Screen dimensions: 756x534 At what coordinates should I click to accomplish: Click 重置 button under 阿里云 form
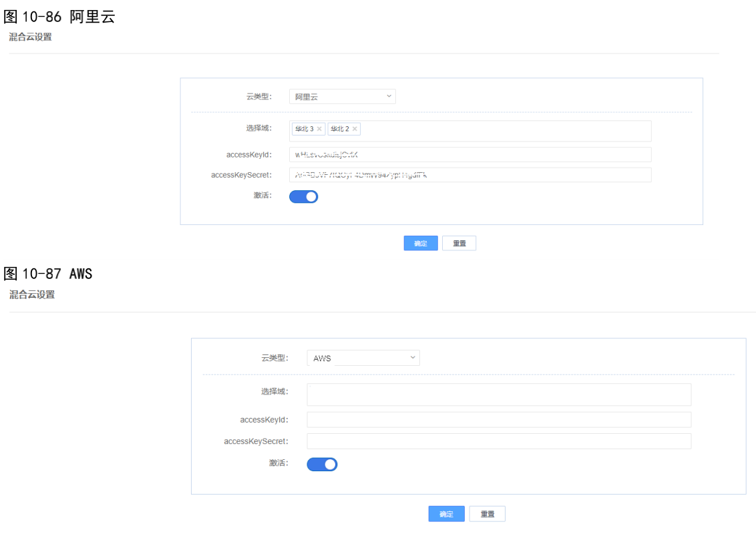tap(459, 244)
